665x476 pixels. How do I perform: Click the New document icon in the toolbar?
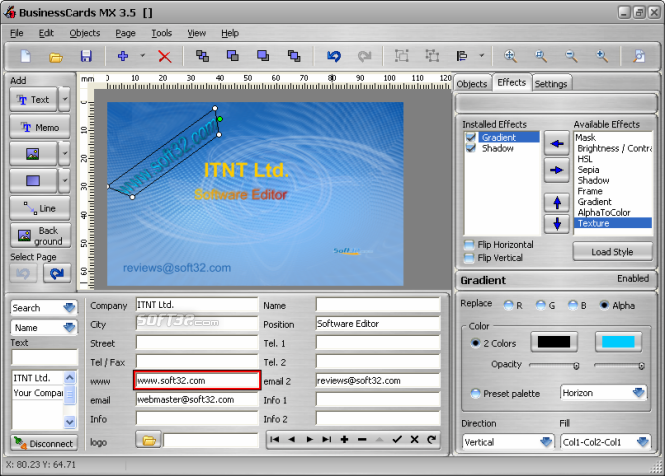[25, 56]
